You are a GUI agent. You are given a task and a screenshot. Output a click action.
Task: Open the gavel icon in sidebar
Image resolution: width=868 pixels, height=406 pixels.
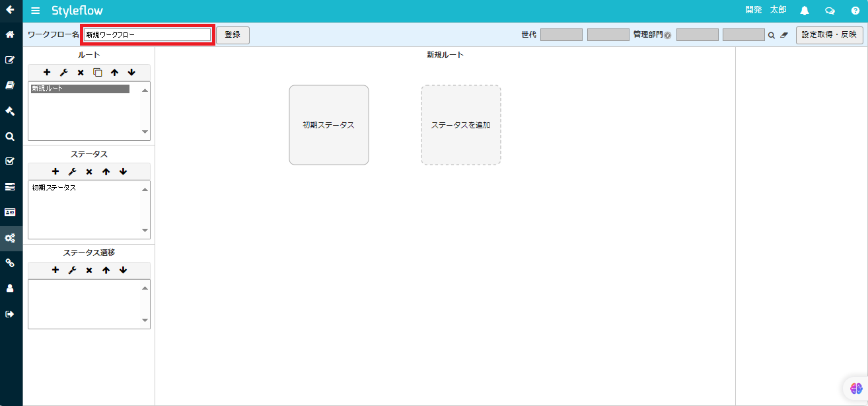tap(10, 110)
